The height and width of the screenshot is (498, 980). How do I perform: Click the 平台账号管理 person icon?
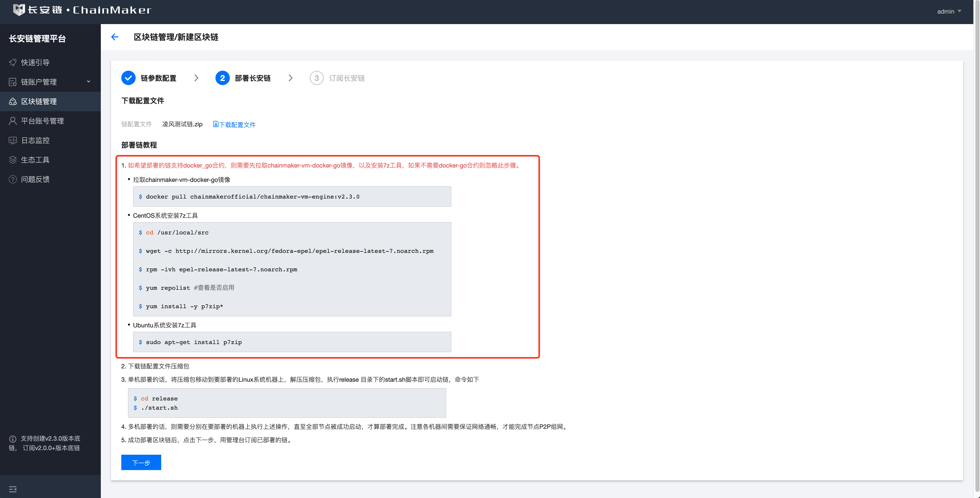tap(13, 121)
